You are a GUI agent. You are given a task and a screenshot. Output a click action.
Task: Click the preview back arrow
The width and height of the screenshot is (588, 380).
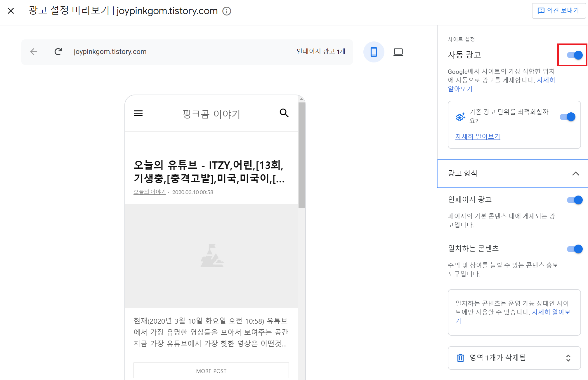click(x=34, y=52)
